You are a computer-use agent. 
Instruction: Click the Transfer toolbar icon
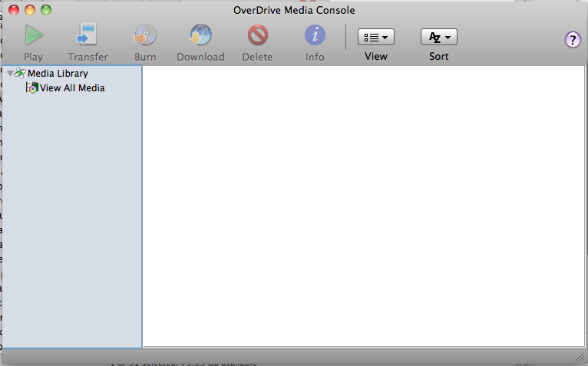(x=87, y=35)
